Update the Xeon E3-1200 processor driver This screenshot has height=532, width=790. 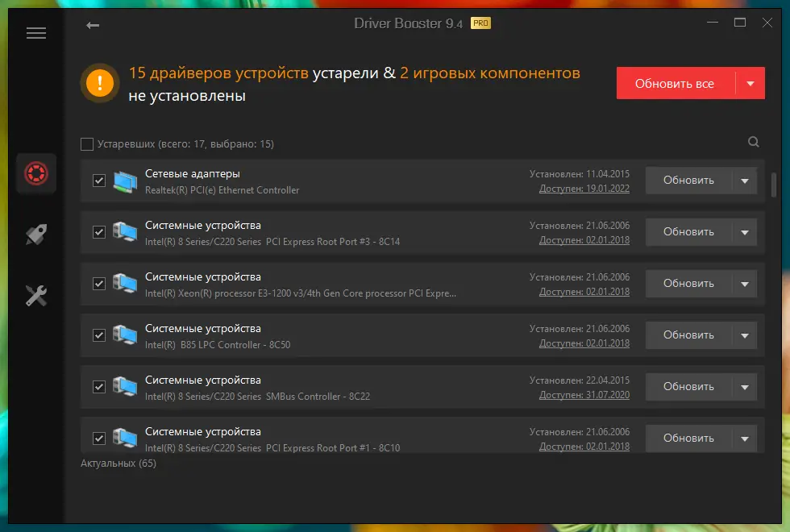688,284
